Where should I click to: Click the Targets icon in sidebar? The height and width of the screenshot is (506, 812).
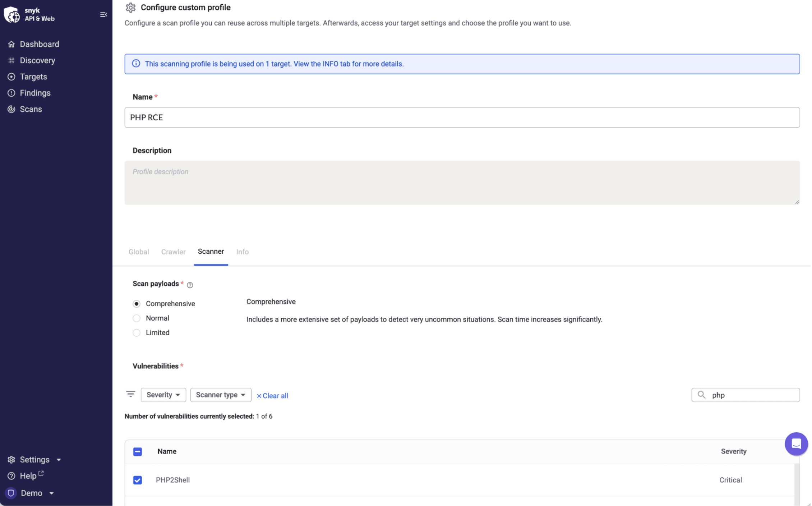coord(11,77)
